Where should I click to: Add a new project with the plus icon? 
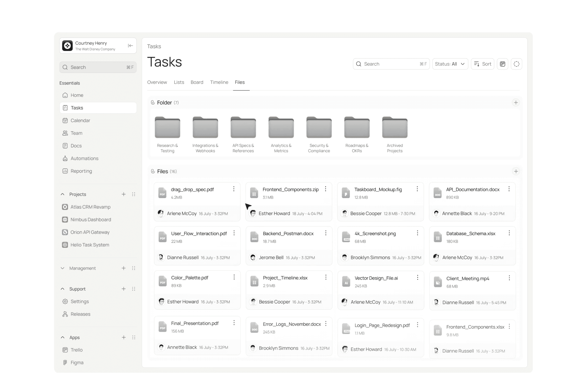point(123,194)
